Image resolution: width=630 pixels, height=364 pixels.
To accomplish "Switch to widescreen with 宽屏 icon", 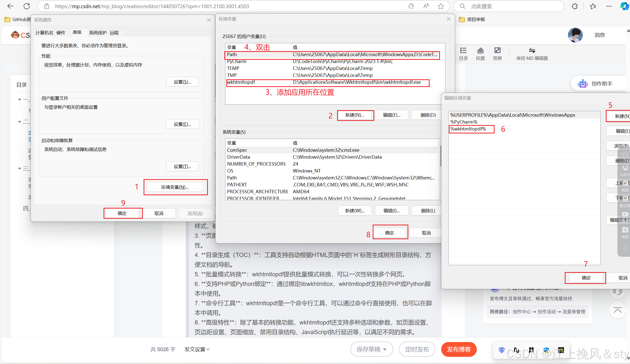I will [x=497, y=54].
